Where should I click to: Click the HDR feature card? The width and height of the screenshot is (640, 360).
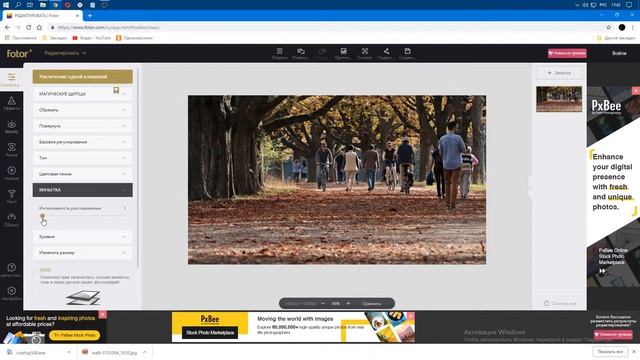(x=82, y=286)
